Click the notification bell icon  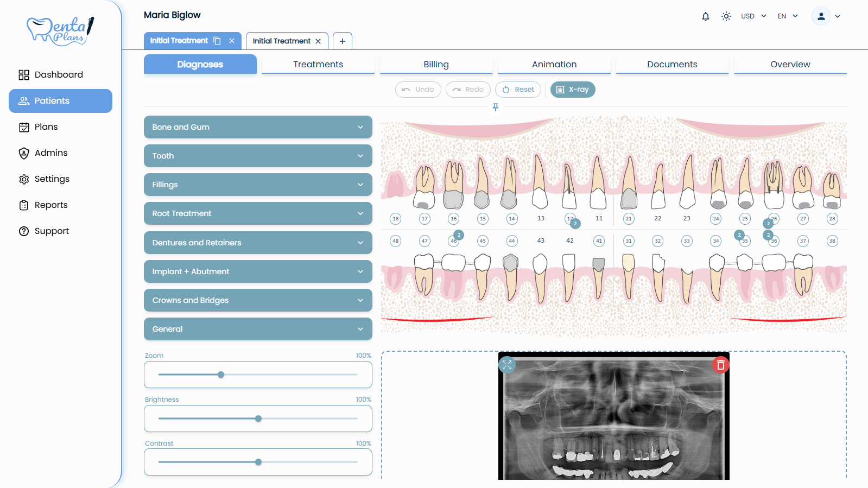point(705,16)
